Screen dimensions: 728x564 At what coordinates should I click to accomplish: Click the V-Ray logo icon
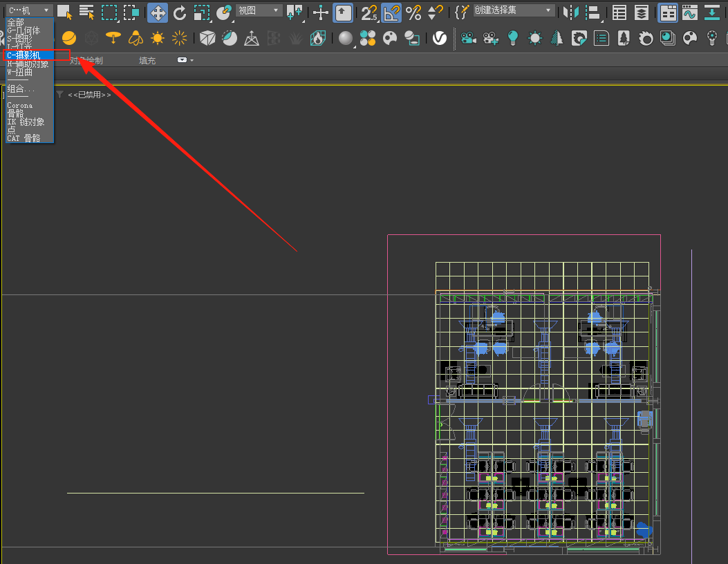(x=440, y=38)
